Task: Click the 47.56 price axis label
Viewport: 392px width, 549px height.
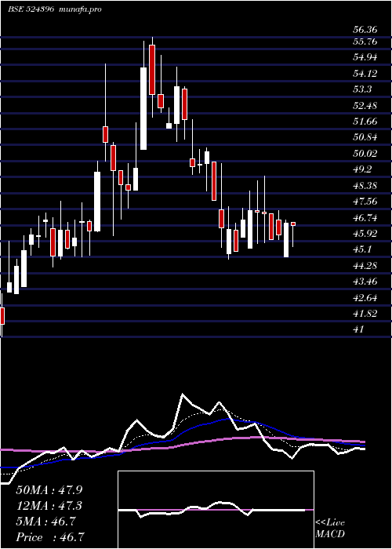Action: 365,202
